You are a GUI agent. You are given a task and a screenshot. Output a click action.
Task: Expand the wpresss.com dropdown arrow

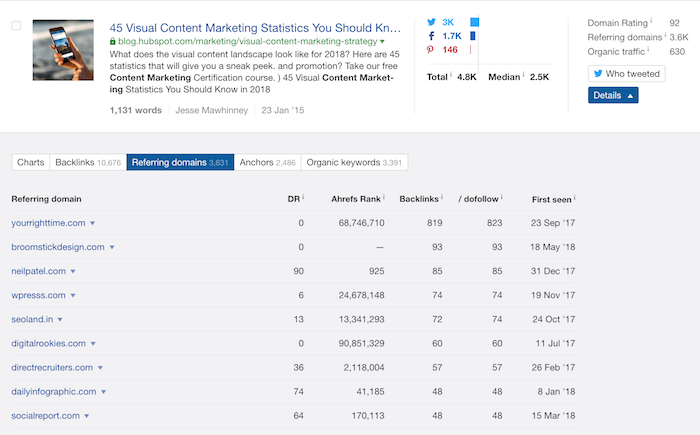(x=73, y=295)
